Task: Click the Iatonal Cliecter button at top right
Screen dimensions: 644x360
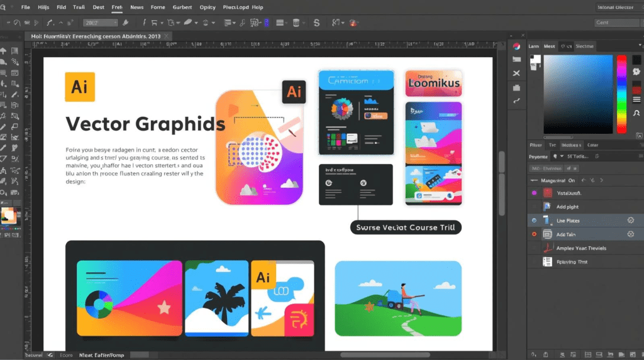Action: coord(618,8)
